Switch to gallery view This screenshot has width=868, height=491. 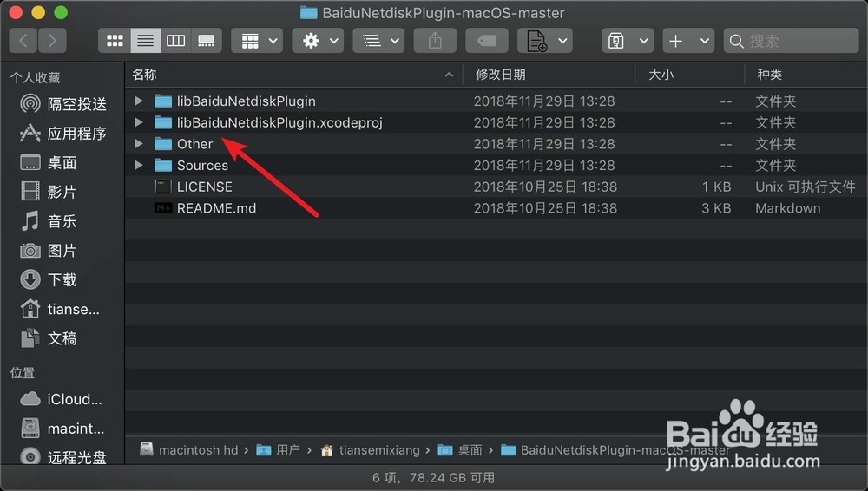click(207, 41)
